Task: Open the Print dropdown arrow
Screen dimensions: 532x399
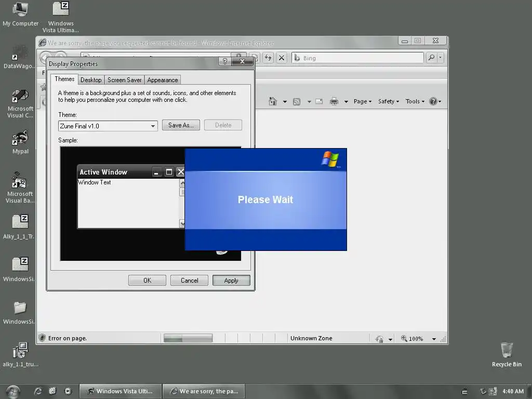Action: (x=346, y=101)
